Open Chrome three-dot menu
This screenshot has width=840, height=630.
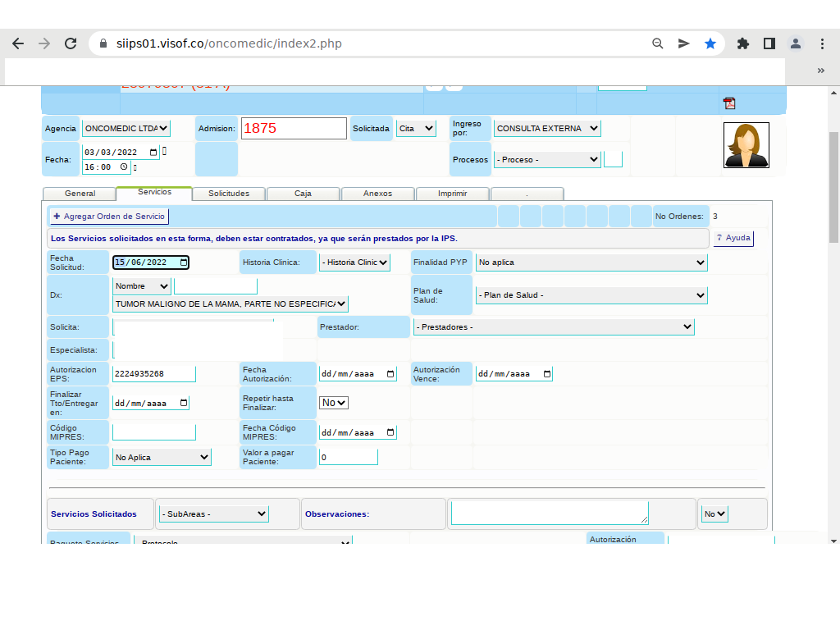pos(822,43)
